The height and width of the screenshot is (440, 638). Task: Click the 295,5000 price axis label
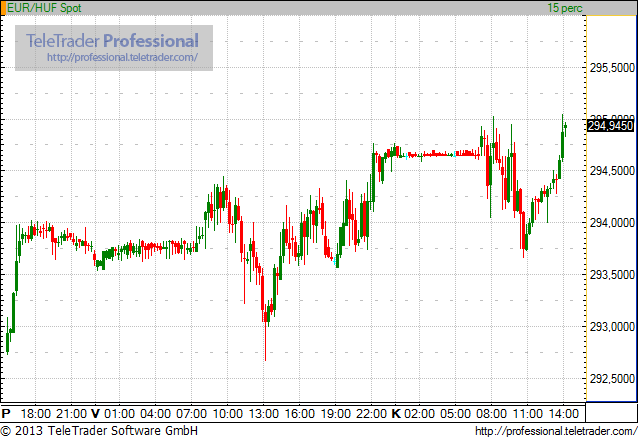coord(612,68)
